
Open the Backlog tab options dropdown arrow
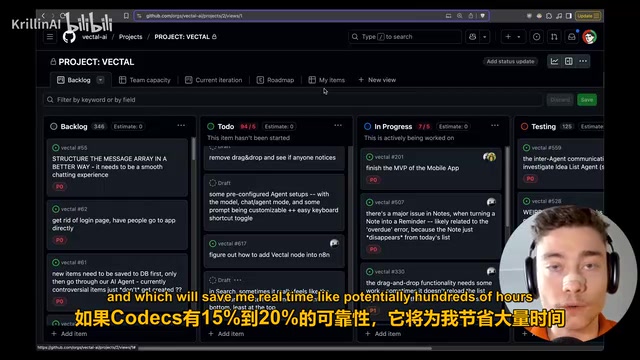100,80
